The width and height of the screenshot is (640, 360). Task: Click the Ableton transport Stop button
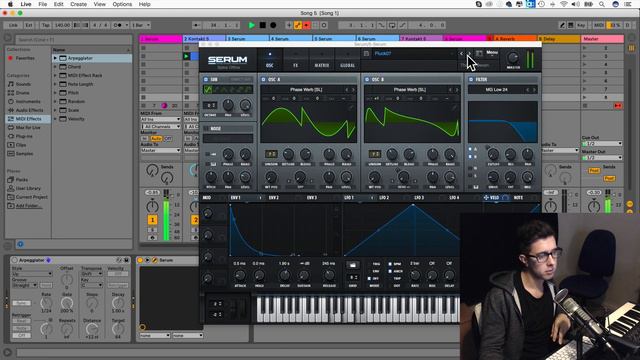(262, 25)
